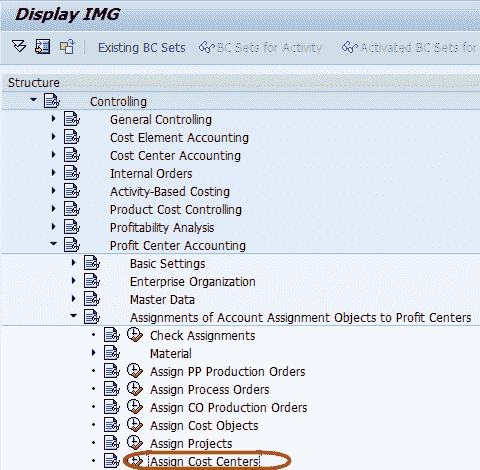
Task: Execute Assign Projects clock icon
Action: coord(135,443)
